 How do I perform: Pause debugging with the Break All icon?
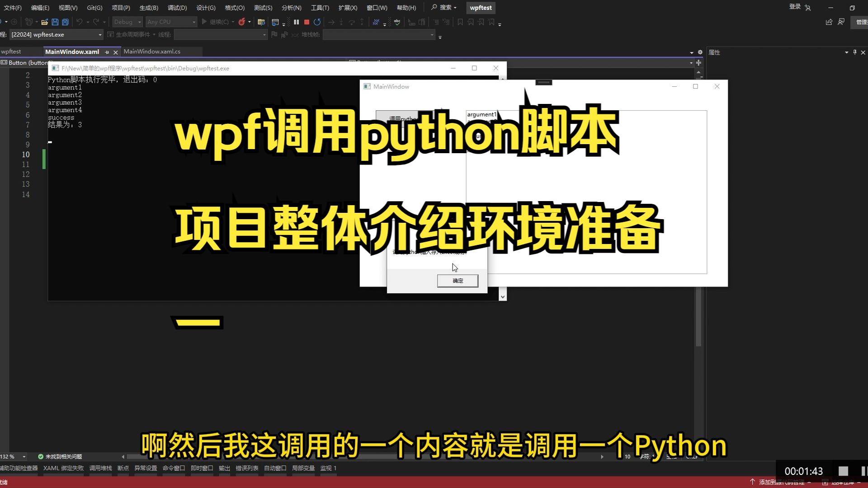coord(296,22)
